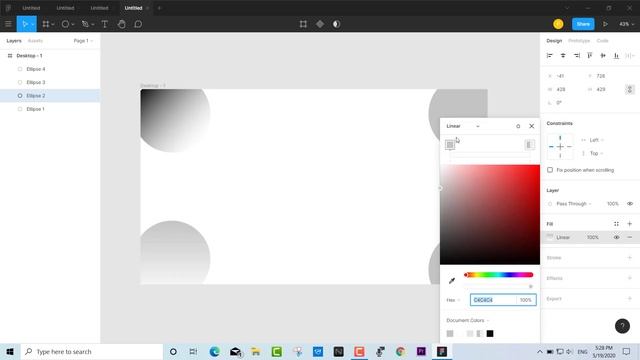
Task: Open the Pass Through blend mode dropdown
Action: pos(573,203)
